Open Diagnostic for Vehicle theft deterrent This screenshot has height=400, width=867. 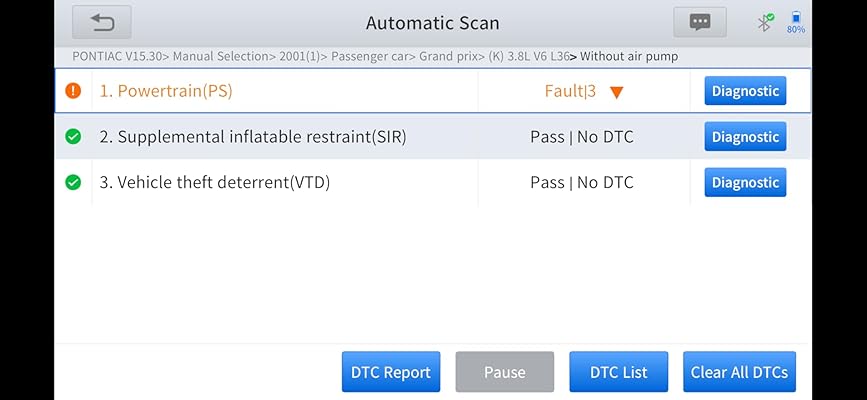pos(745,182)
